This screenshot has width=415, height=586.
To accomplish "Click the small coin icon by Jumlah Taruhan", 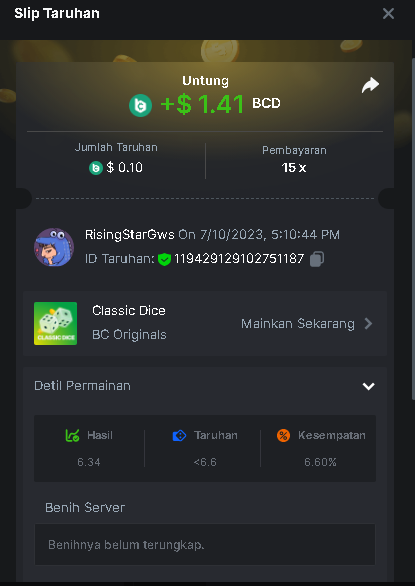I will pyautogui.click(x=96, y=168).
